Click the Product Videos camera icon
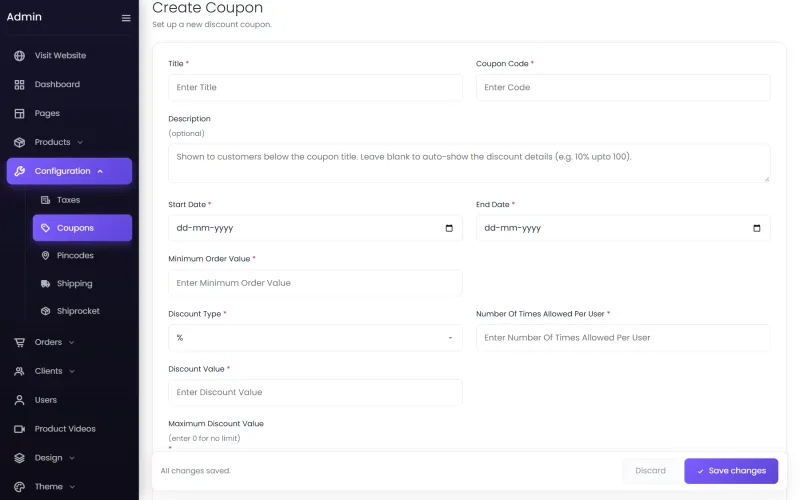Viewport: 800px width, 500px height. [19, 429]
